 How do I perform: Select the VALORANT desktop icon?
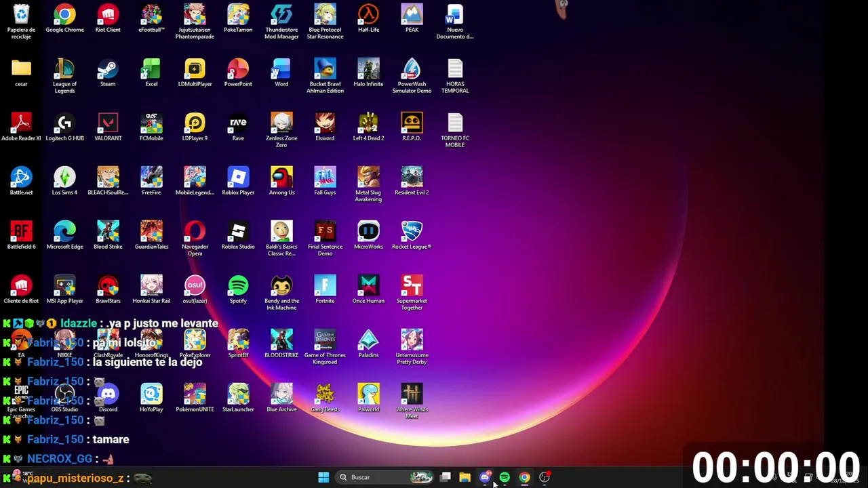coord(108,127)
